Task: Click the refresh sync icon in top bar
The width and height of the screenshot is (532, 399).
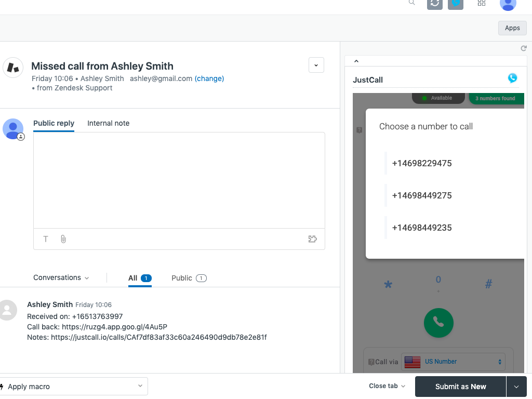Action: pyautogui.click(x=434, y=3)
